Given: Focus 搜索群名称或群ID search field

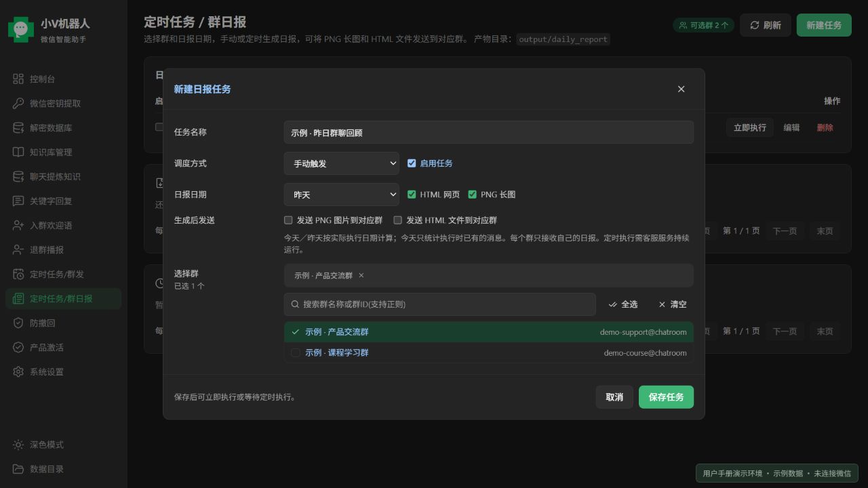Looking at the screenshot, I should 440,304.
